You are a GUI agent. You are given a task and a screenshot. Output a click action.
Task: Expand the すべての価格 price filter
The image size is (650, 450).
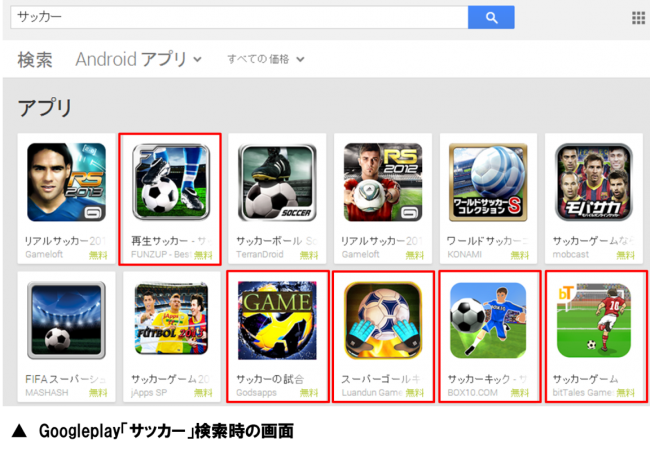[266, 59]
